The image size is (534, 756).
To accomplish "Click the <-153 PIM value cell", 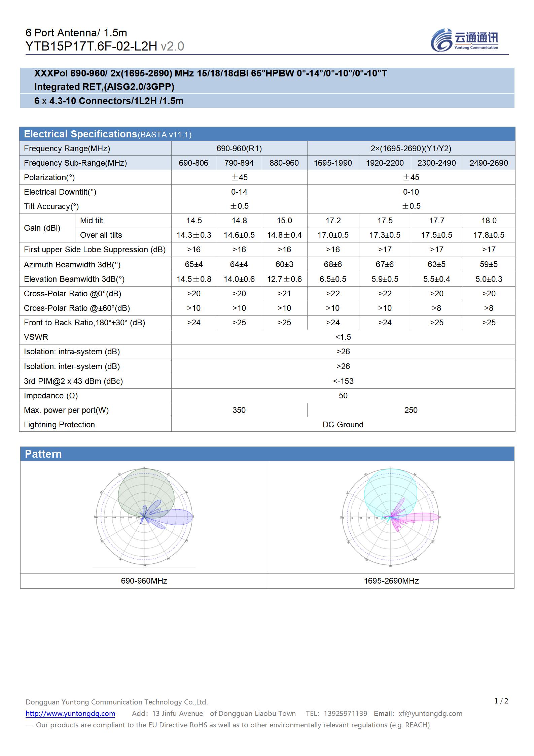I will coord(343,381).
